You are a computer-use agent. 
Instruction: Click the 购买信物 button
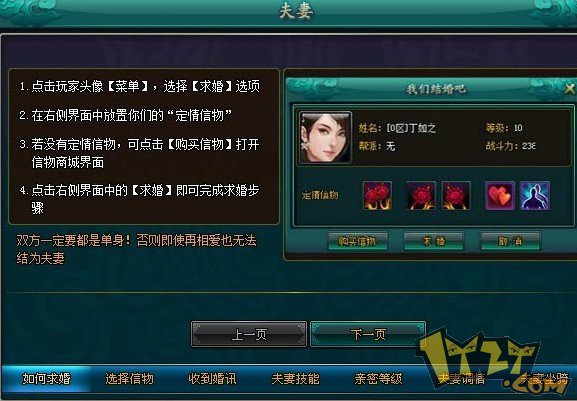point(357,241)
